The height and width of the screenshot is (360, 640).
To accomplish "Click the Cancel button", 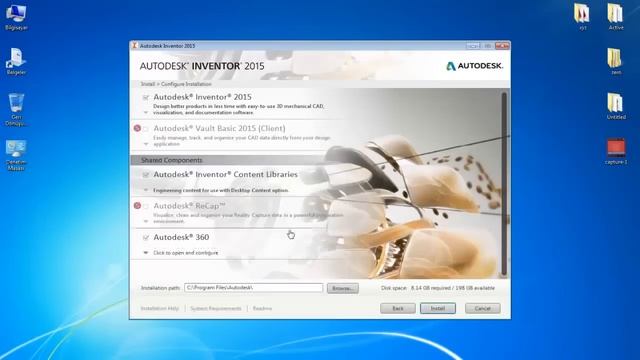I will (x=482, y=308).
